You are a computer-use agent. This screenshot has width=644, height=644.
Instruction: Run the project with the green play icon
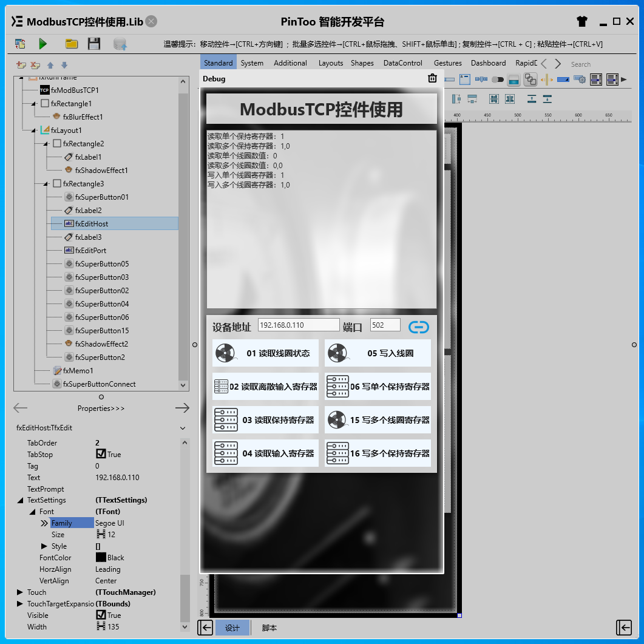pyautogui.click(x=42, y=44)
